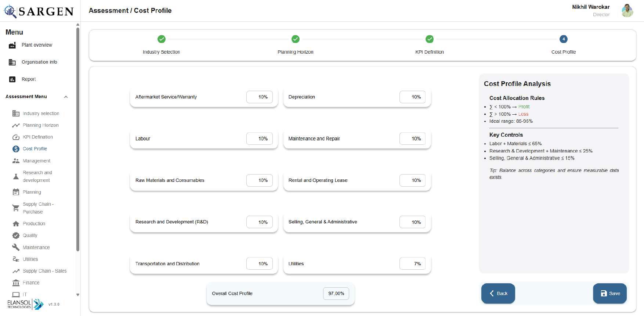The height and width of the screenshot is (316, 644).
Task: Jump to the Planning Horizon step
Action: [x=295, y=39]
